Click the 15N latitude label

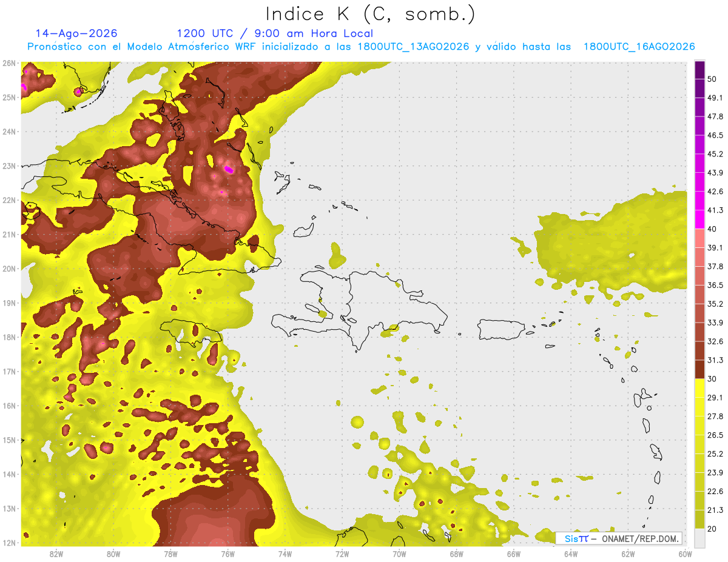pyautogui.click(x=8, y=440)
